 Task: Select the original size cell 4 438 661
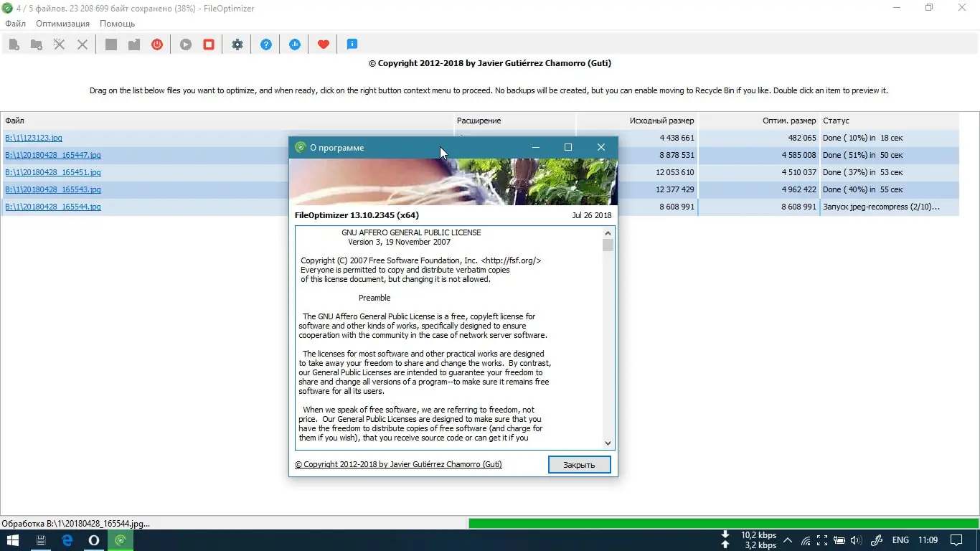(x=677, y=138)
